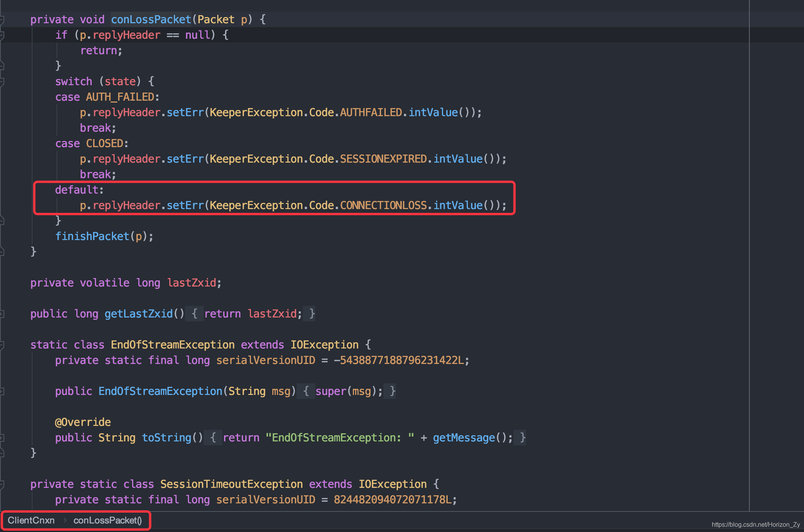
Task: Collapse the conLossPacket method fold marker
Action: tap(2, 19)
